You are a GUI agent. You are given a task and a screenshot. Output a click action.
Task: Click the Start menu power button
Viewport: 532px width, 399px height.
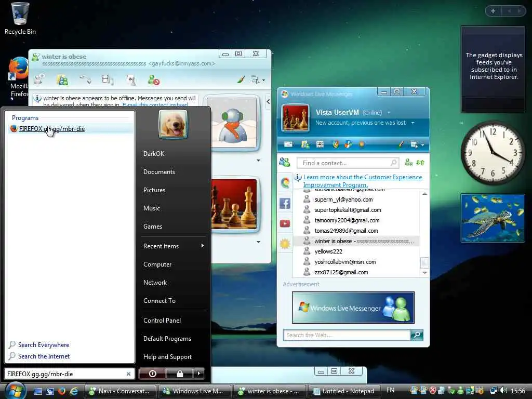pos(153,374)
